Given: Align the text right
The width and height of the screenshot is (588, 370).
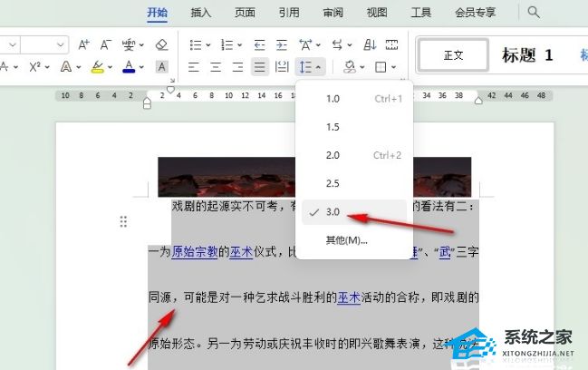Looking at the screenshot, I should click(x=237, y=67).
